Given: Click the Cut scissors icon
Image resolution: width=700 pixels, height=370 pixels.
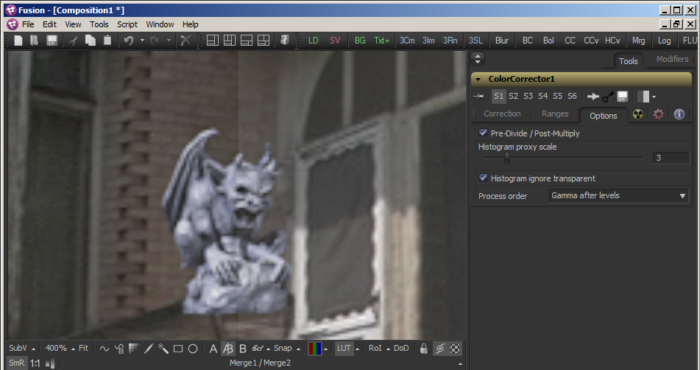Looking at the screenshot, I should (74, 41).
